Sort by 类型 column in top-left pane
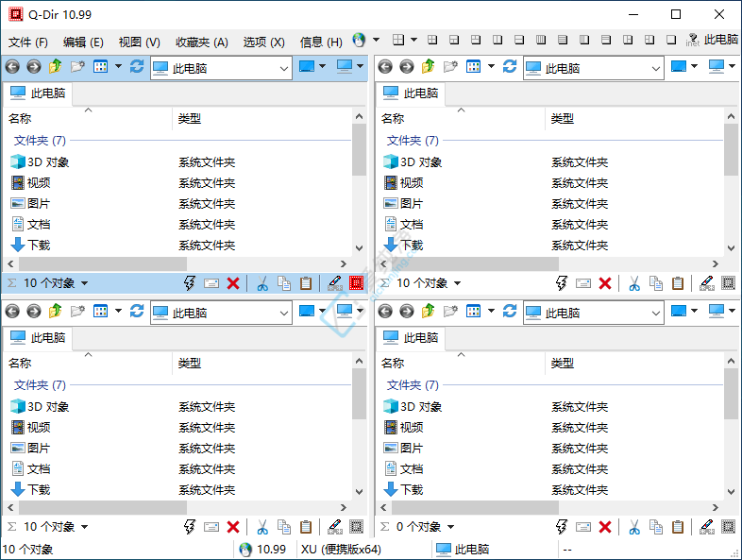The height and width of the screenshot is (560, 742). point(190,118)
